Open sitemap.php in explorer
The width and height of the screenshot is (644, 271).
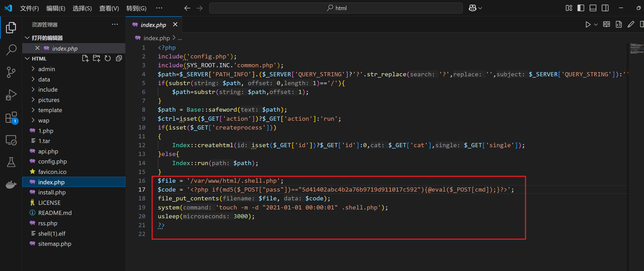(x=74, y=243)
